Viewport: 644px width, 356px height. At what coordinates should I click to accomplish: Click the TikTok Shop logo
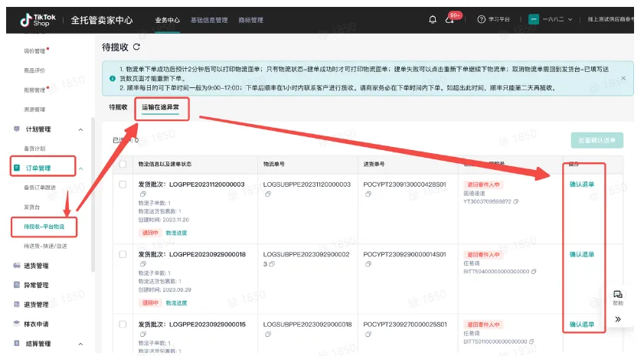(38, 20)
